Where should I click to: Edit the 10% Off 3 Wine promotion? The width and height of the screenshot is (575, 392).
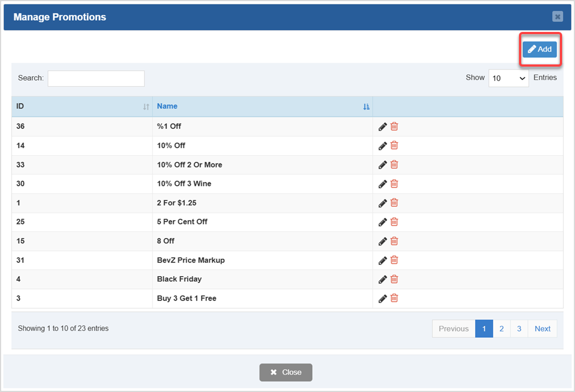point(383,183)
